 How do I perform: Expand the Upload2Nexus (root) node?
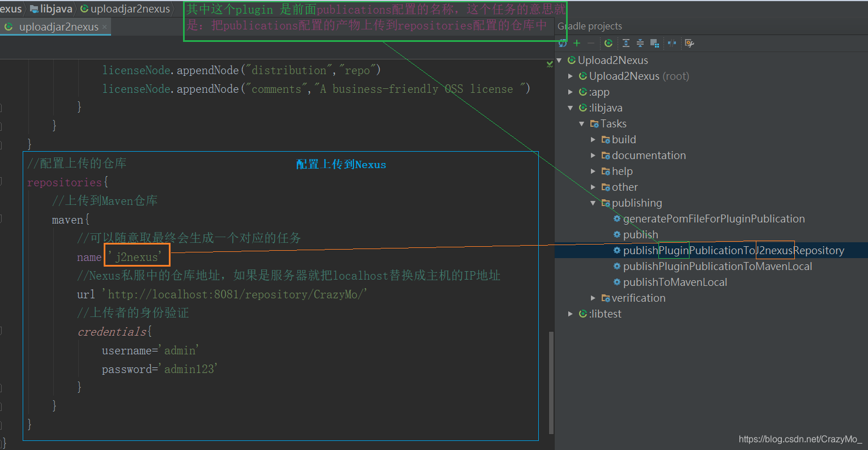coord(571,76)
